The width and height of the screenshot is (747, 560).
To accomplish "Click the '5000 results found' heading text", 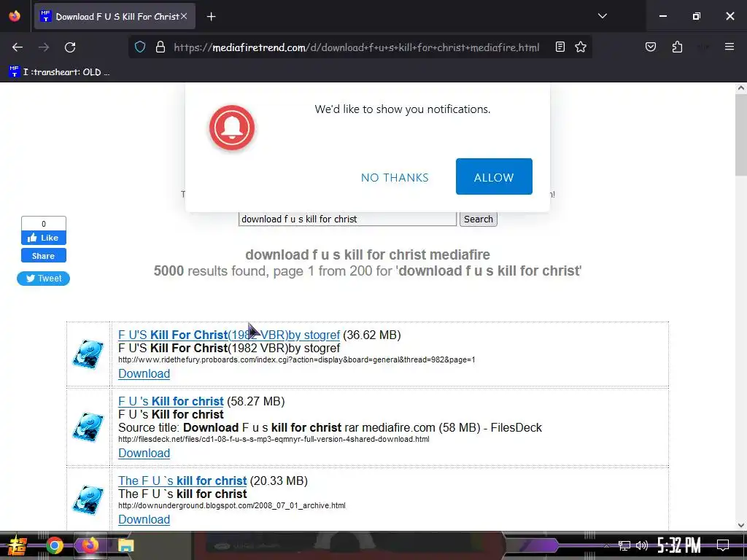I will (x=368, y=271).
